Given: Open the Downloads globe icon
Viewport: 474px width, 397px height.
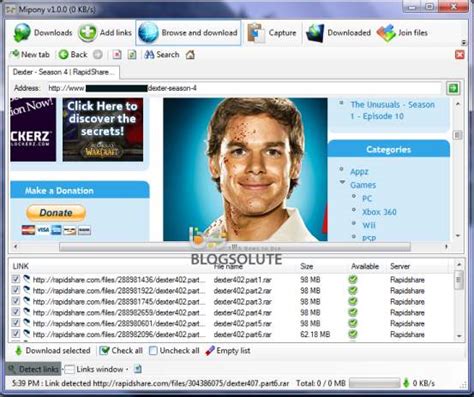Looking at the screenshot, I should pos(22,33).
